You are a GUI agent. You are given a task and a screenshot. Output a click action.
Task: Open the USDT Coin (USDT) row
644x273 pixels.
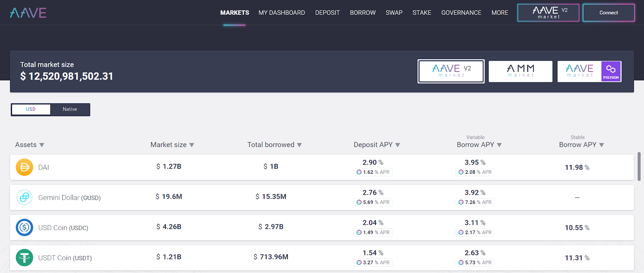pos(322,258)
